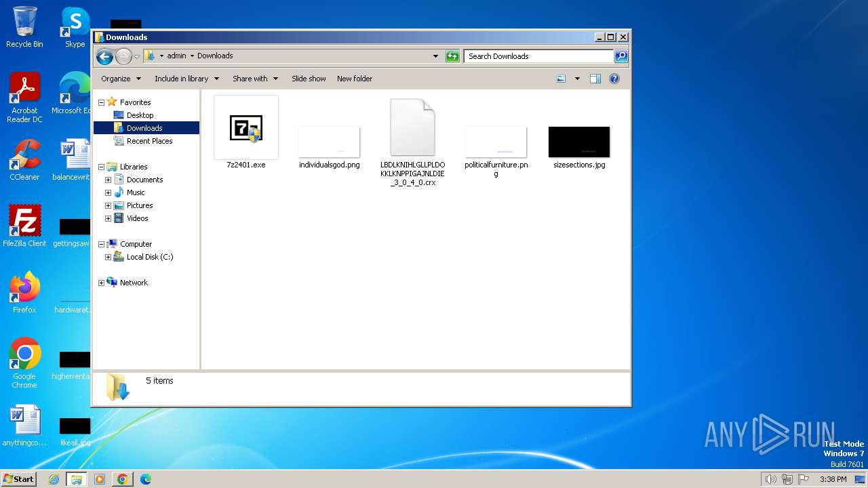Open Firefox desktop shortcut

click(x=24, y=293)
